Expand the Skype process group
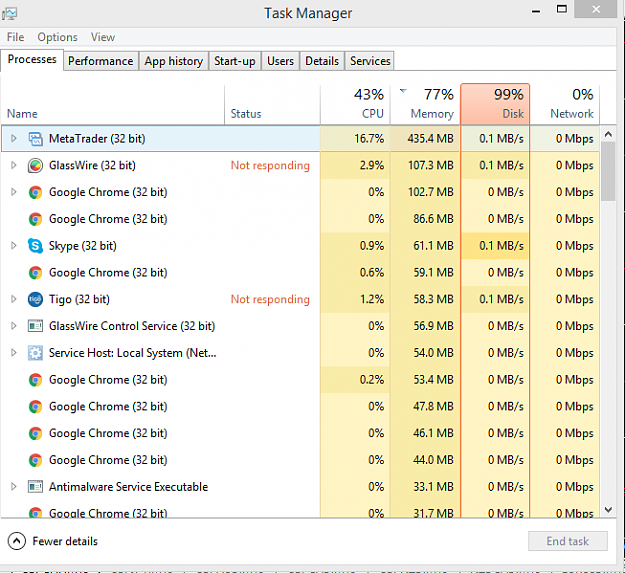Viewport: 625px width, 573px height. pos(14,246)
